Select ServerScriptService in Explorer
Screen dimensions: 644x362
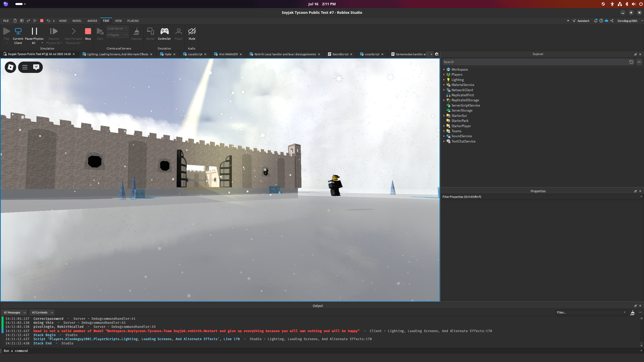tap(466, 105)
